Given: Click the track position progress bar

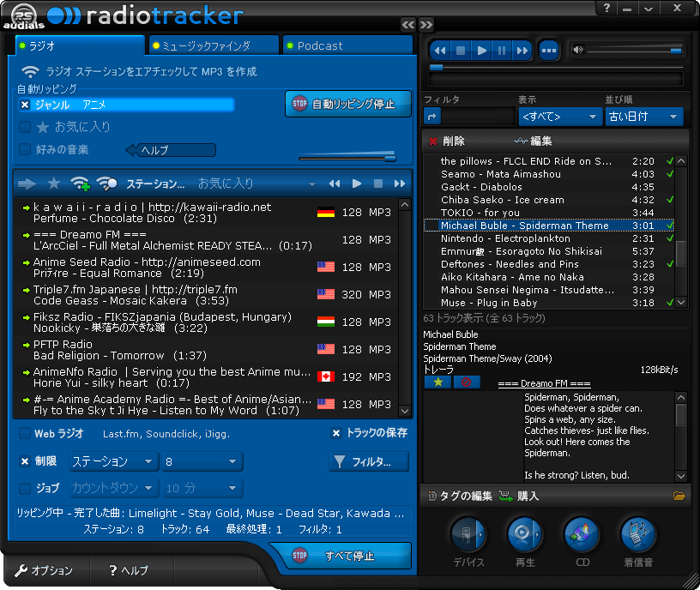Looking at the screenshot, I should tap(556, 68).
